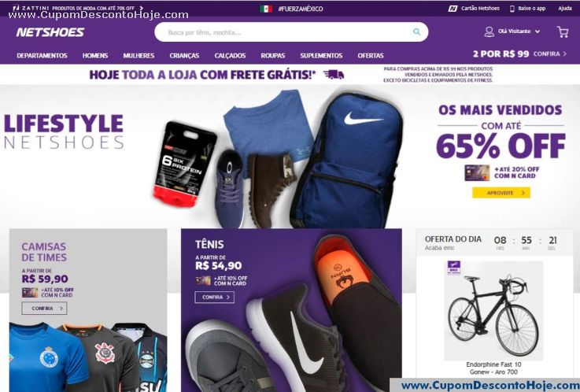The image size is (580, 392).
Task: Click the free shipping truck icon
Action: tap(334, 75)
